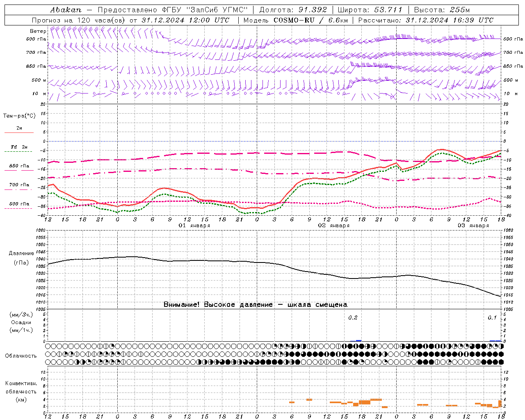Image resolution: width=525 pixels, height=420 pixels.
Task: Select the Модель COSMO-RU / 6.6км label
Action: click(296, 20)
